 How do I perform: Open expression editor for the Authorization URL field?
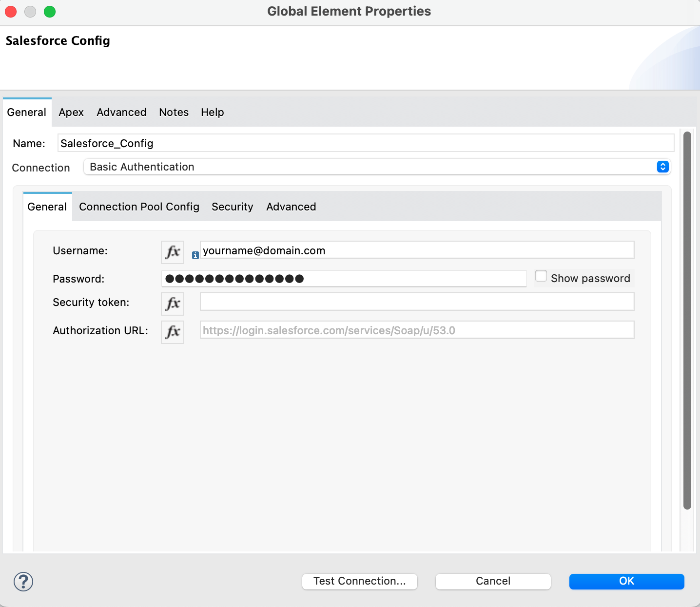point(172,332)
